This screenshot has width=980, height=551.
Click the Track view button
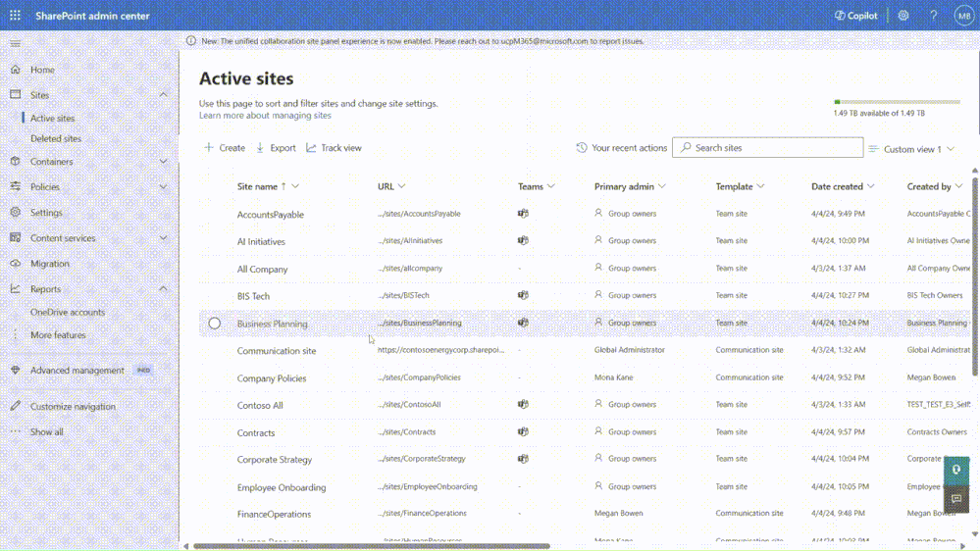[x=334, y=148]
